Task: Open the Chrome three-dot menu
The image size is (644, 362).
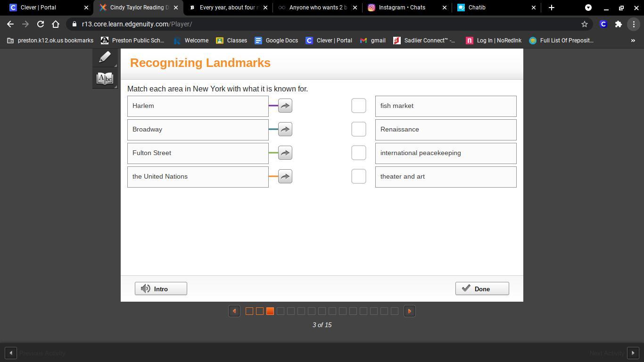Action: point(633,24)
